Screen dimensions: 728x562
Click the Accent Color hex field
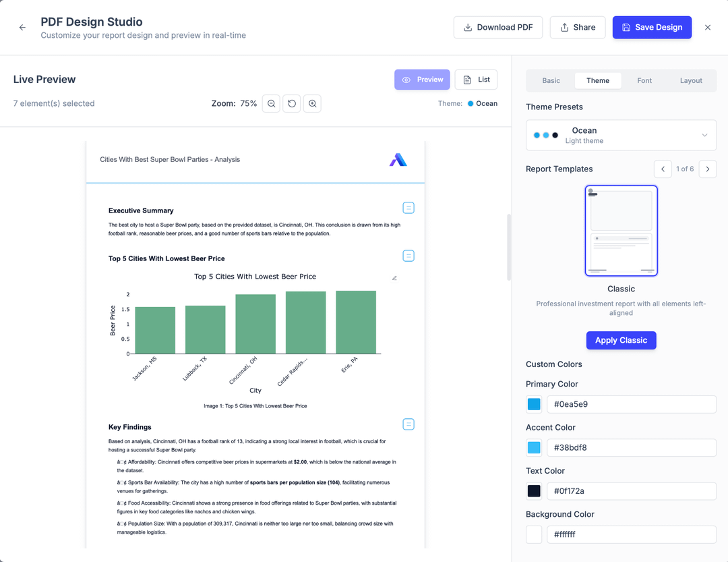631,448
